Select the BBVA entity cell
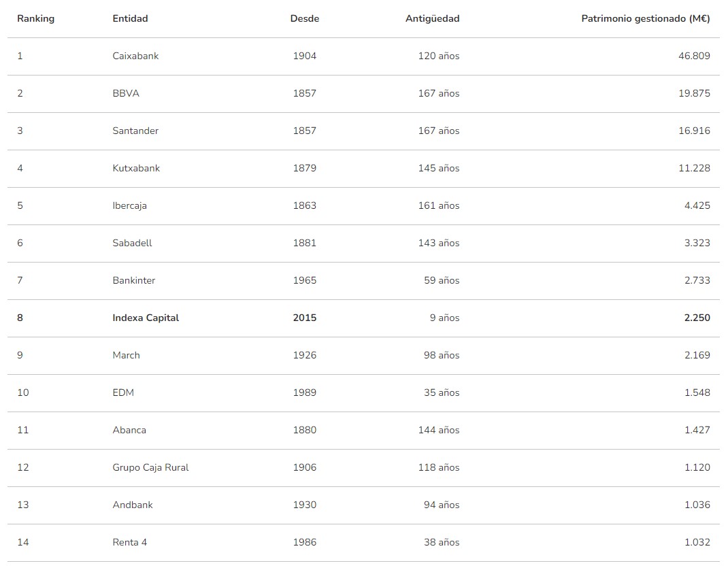Screen dimensions: 728x570 126,93
